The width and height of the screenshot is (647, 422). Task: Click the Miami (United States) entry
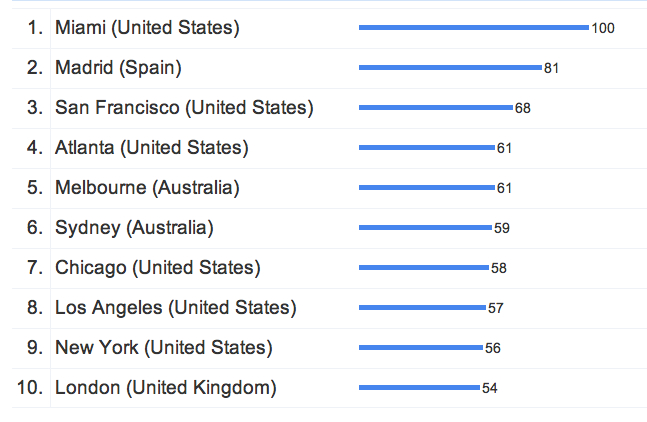[x=147, y=28]
